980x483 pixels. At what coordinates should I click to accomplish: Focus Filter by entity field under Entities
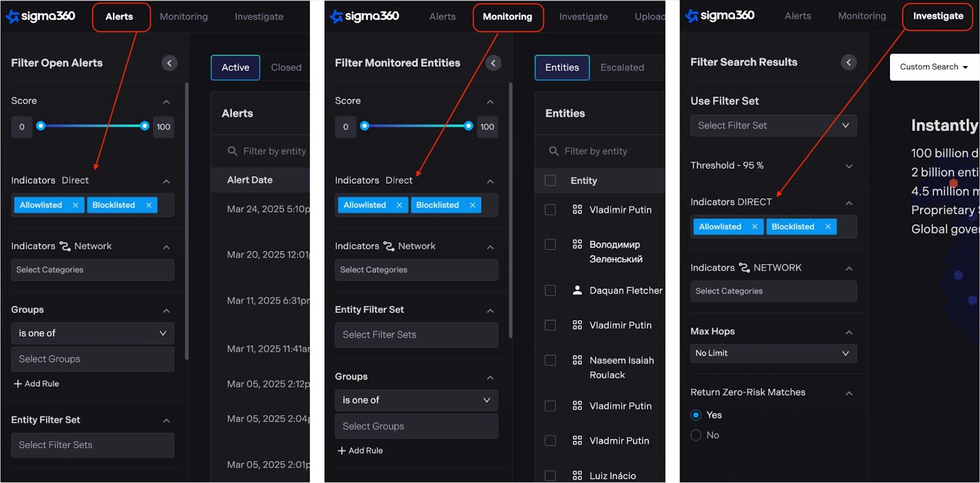click(606, 151)
